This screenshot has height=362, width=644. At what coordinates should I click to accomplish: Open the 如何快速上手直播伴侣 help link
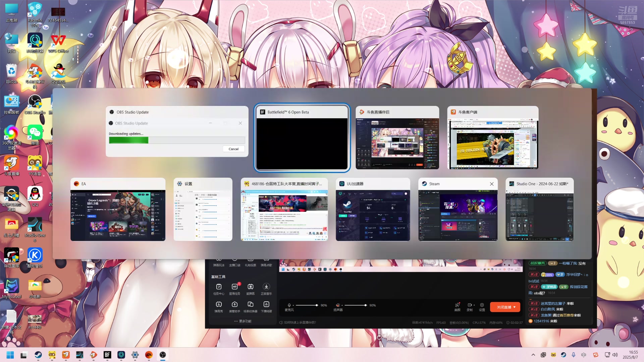[298, 322]
